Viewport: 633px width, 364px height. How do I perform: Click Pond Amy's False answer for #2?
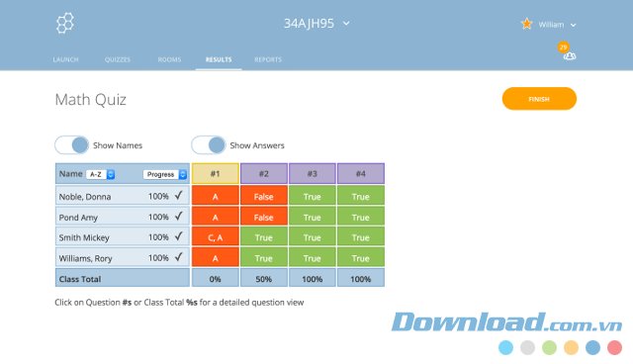264,217
